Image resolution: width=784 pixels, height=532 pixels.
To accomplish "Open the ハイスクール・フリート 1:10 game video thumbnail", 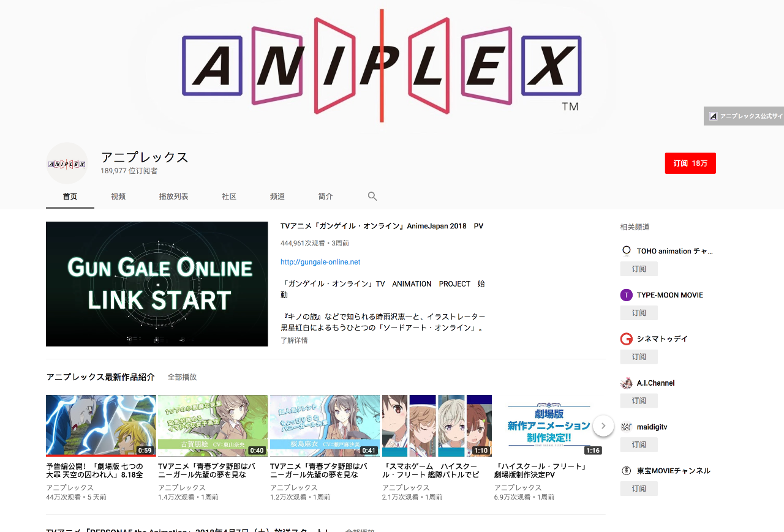I will click(437, 425).
